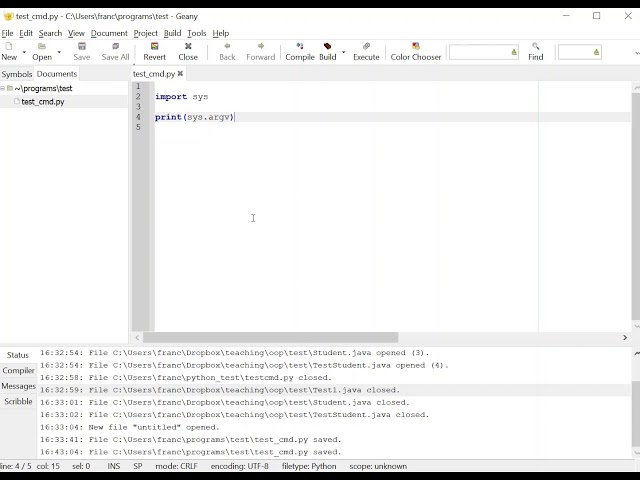Open the Tools menu
640x480 pixels.
pyautogui.click(x=197, y=33)
